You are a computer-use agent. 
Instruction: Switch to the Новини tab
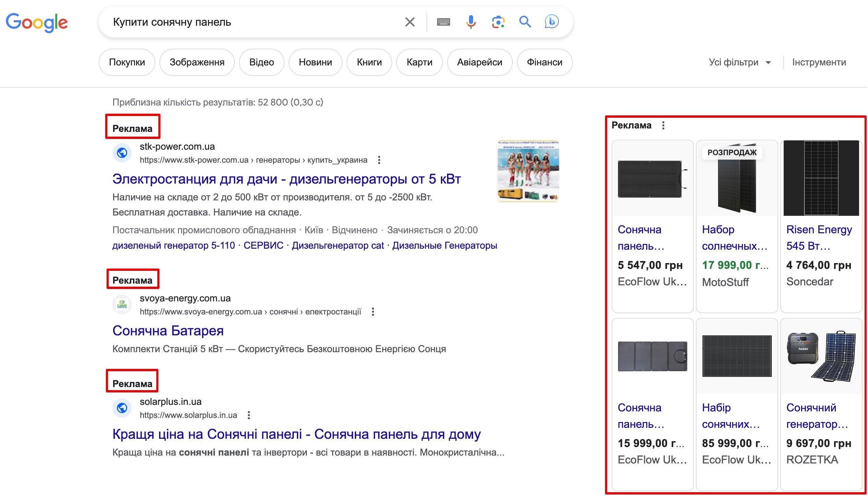pyautogui.click(x=315, y=62)
